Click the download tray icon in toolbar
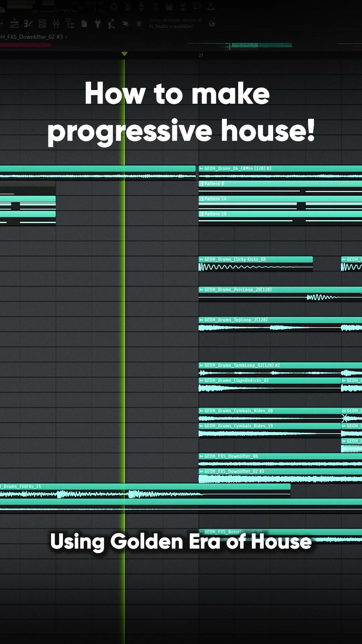 pos(211,6)
